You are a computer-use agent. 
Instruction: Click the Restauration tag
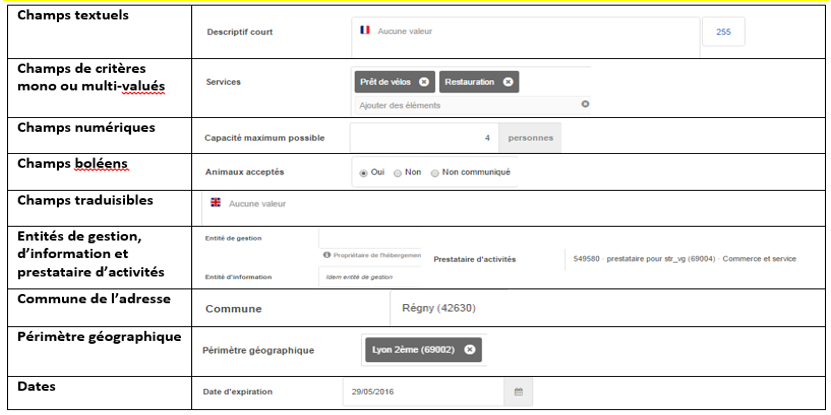pos(479,82)
